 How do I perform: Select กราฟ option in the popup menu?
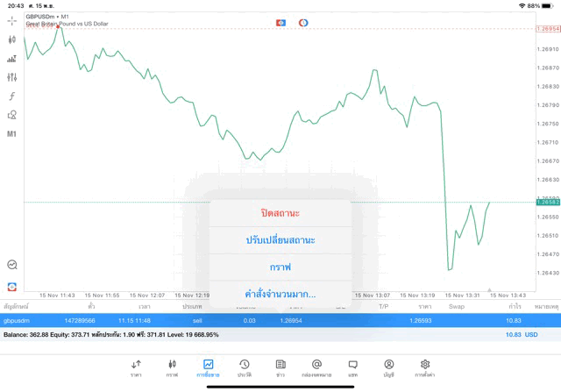click(x=280, y=266)
